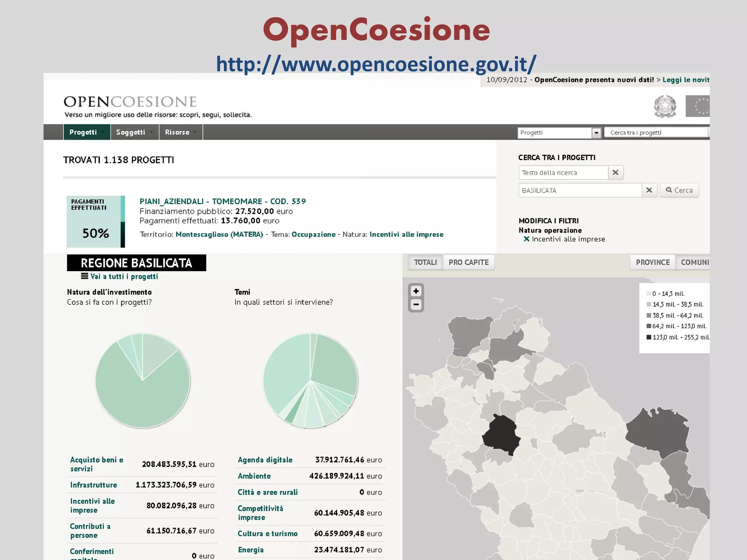
Task: Open the 'Incentivi alle imprese' nature link in the project row
Action: point(406,234)
